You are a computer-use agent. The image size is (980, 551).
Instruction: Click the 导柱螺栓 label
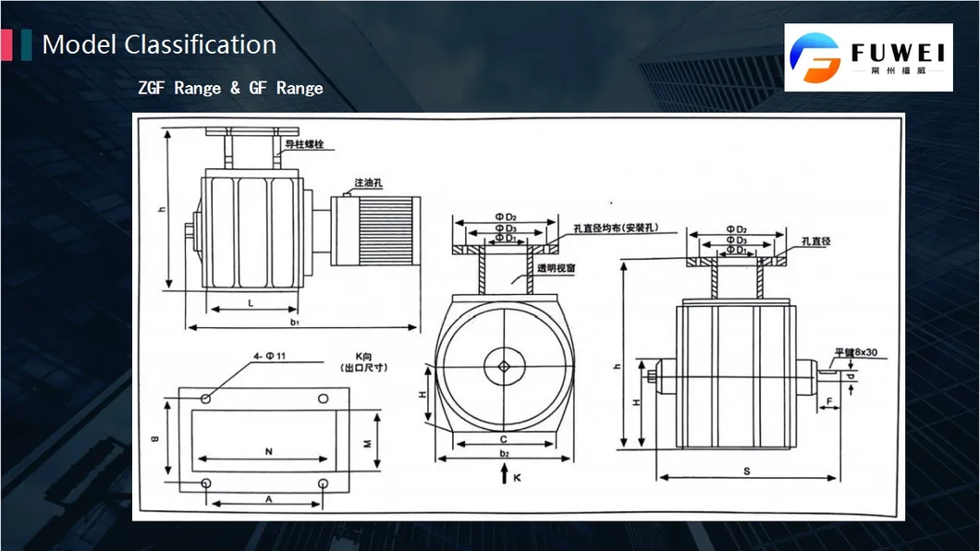click(304, 144)
